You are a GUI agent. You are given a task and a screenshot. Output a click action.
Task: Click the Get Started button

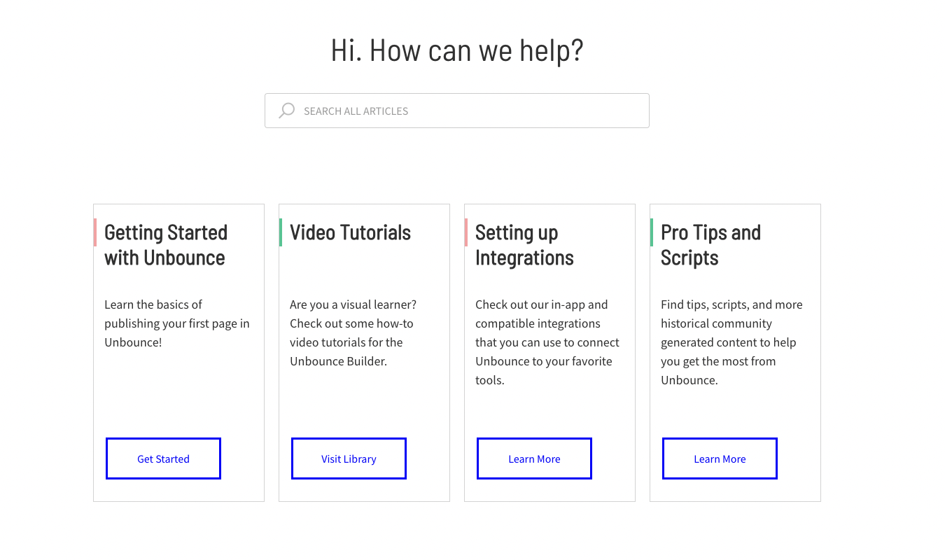coord(163,458)
